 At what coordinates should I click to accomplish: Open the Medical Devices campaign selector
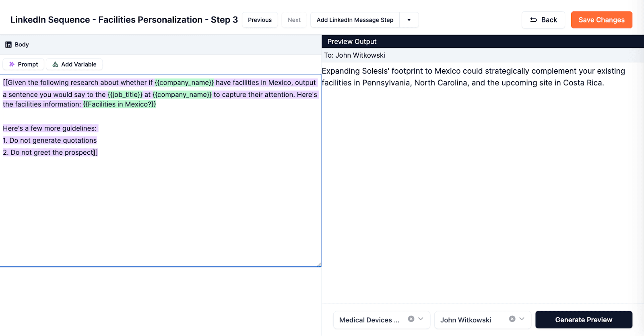[x=382, y=320]
